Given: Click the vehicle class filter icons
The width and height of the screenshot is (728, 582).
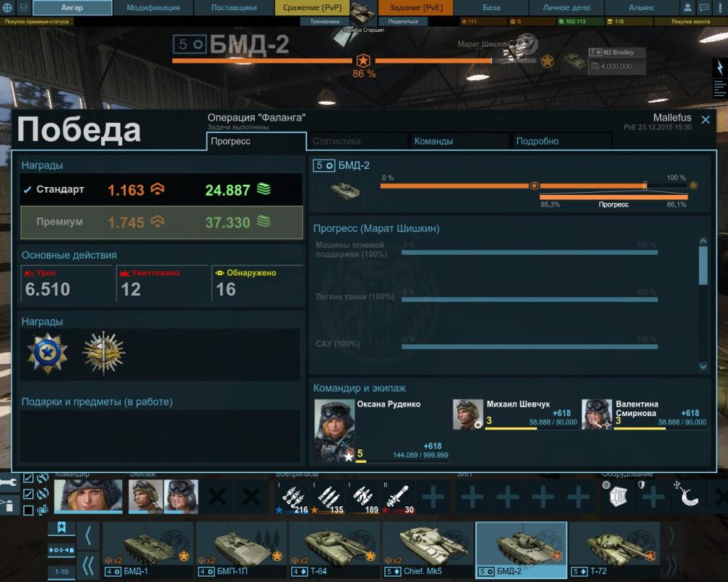Looking at the screenshot, I should pos(61,550).
